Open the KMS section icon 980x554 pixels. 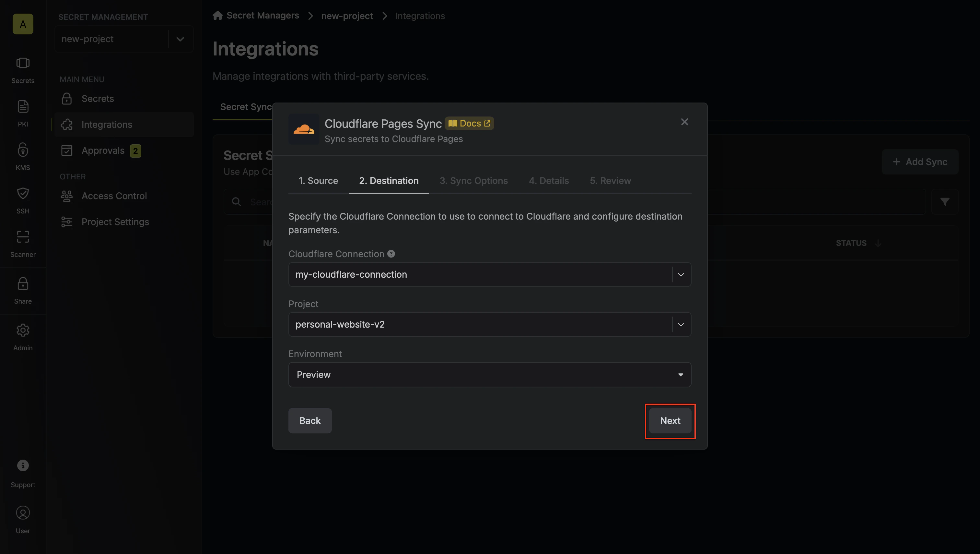pos(23,150)
